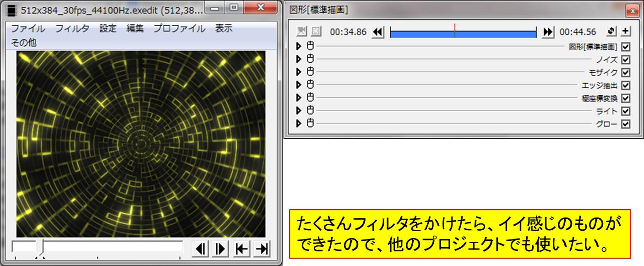644x266 pixels.
Task: Click the グロー filter label
Action: tap(607, 124)
